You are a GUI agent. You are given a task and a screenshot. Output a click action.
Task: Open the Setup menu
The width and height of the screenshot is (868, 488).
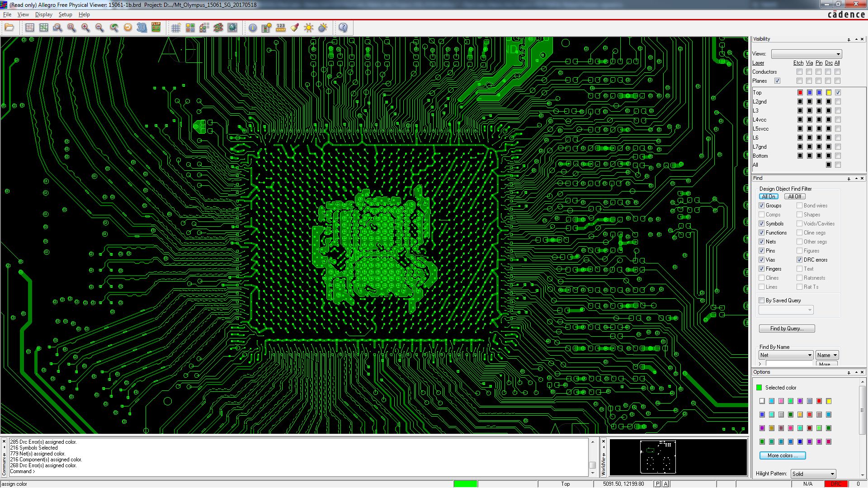[x=65, y=14]
